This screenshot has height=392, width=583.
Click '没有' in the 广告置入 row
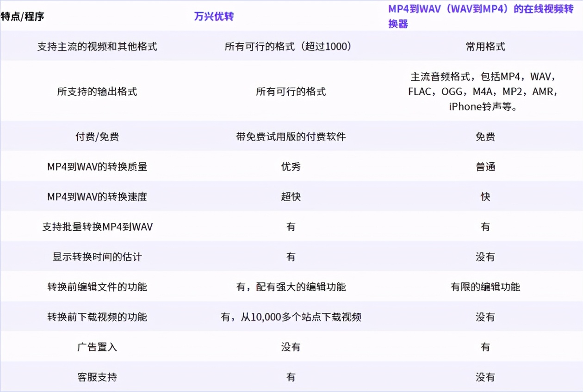click(291, 347)
